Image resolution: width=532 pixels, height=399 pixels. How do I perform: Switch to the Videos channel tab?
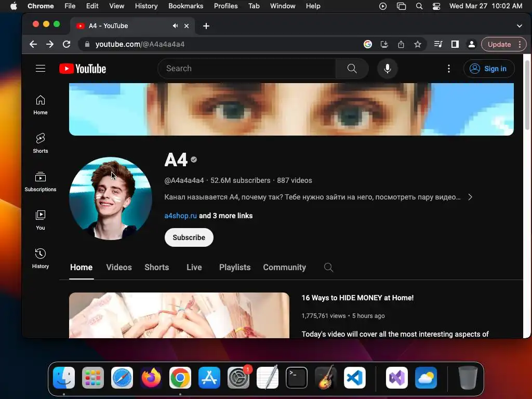pos(119,268)
